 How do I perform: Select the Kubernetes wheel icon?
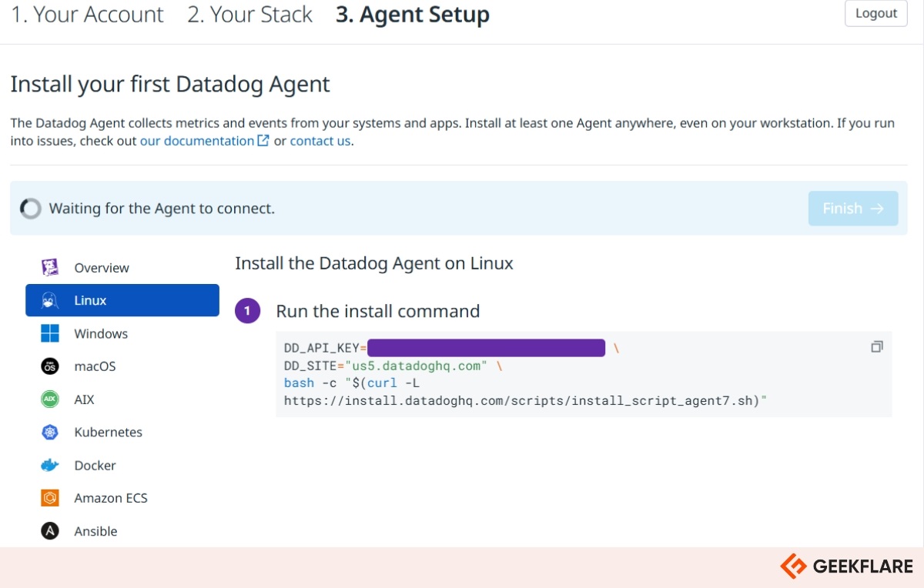(50, 433)
